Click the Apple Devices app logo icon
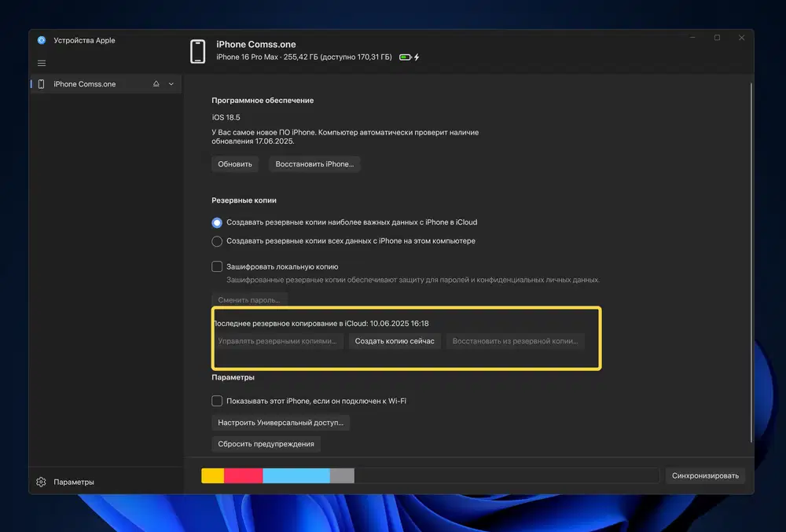Image resolution: width=786 pixels, height=532 pixels. click(42, 40)
